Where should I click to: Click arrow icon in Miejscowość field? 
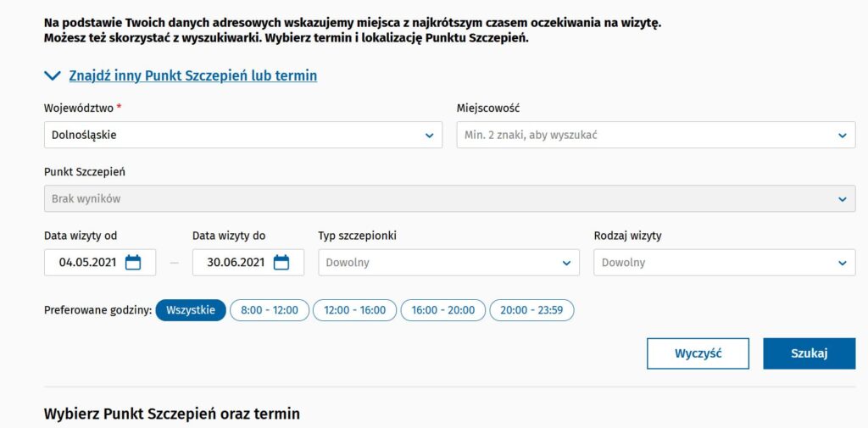pyautogui.click(x=843, y=135)
